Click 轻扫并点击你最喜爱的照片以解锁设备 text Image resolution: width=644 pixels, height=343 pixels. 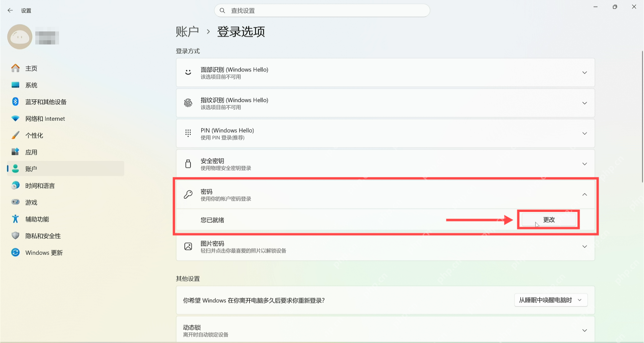pyautogui.click(x=243, y=251)
